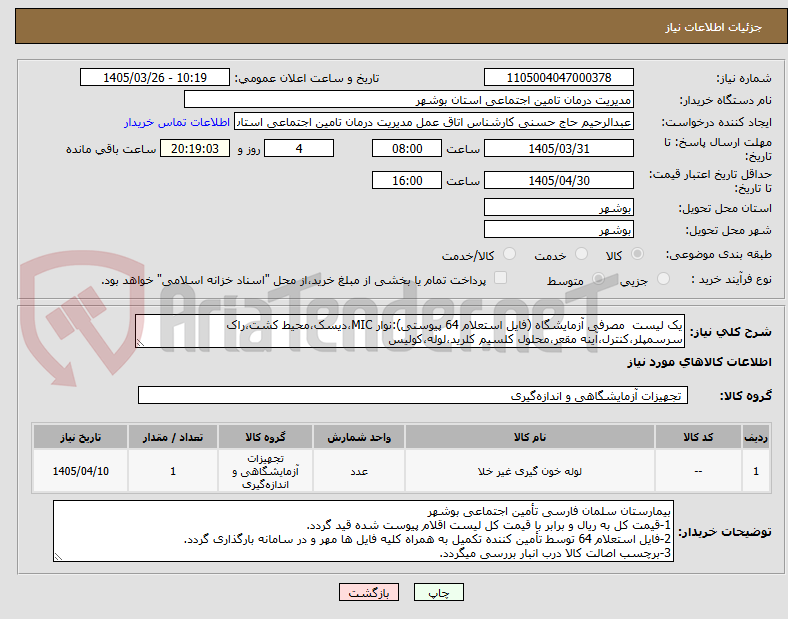Click the announcement date field 1405/03/26 - 10:19
This screenshot has height=619, width=788.
click(155, 78)
